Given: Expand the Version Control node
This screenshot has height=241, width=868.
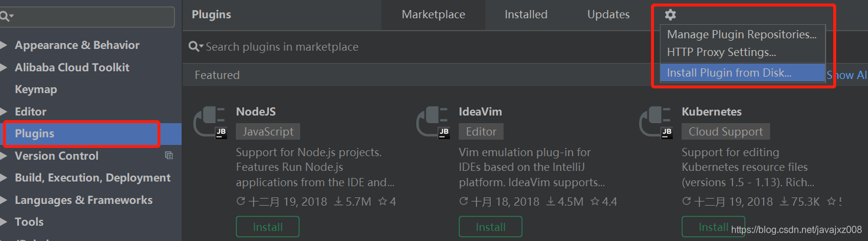Looking at the screenshot, I should tap(5, 156).
